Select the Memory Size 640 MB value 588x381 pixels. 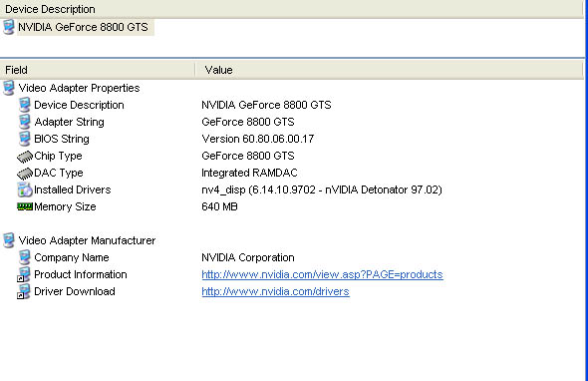(219, 206)
